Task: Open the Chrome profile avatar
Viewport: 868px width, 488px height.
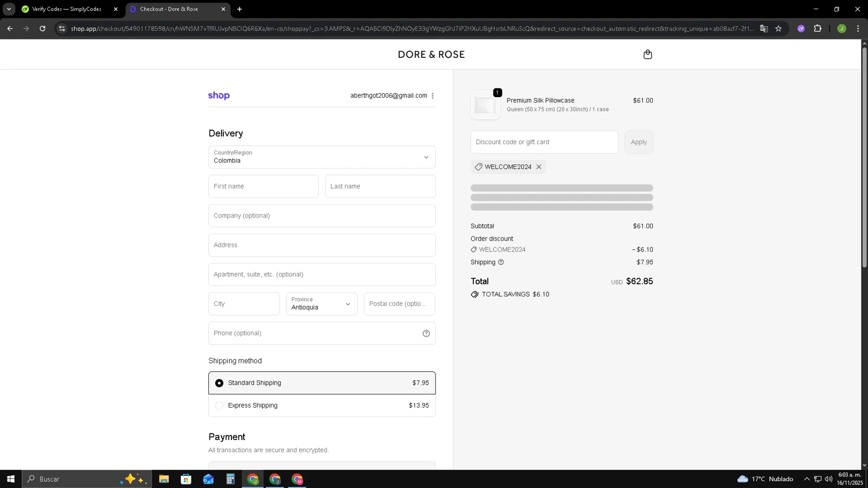Action: tap(841, 28)
